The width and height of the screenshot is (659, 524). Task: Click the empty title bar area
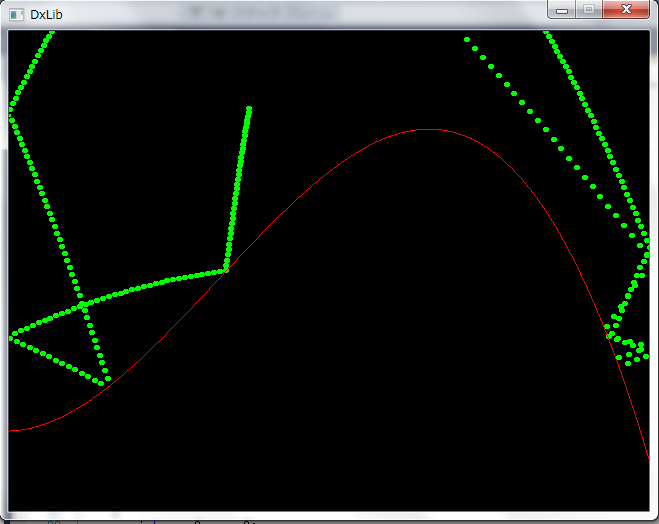click(300, 12)
